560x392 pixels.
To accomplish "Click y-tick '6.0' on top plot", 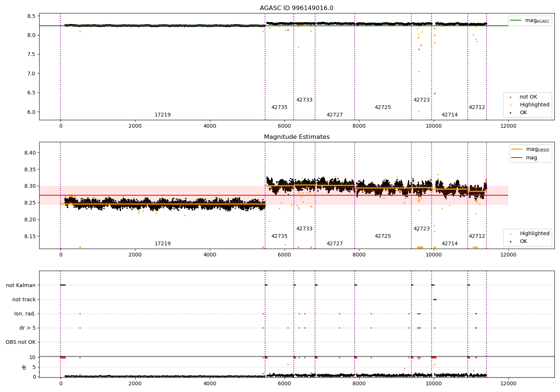I will pos(31,112).
